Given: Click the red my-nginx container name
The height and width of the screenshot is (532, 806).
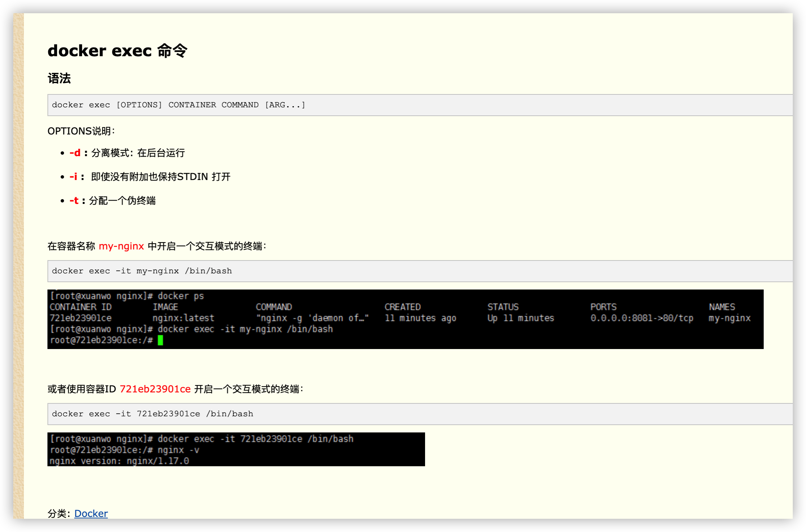Looking at the screenshot, I should pyautogui.click(x=121, y=246).
